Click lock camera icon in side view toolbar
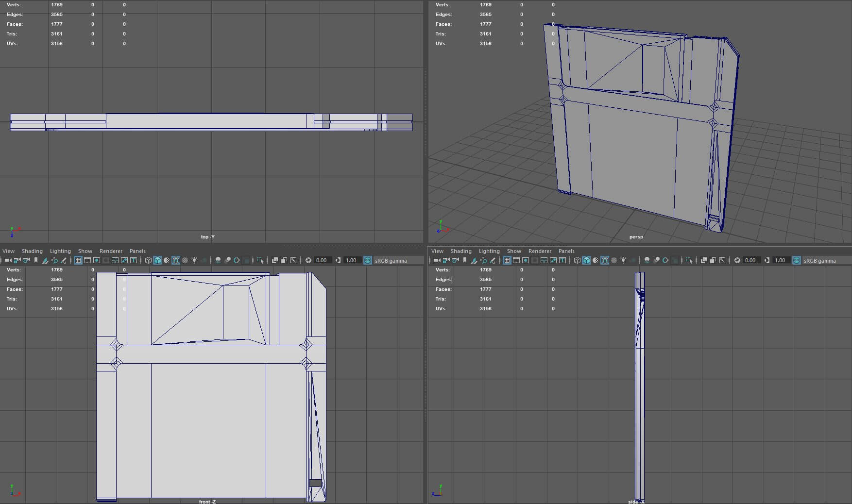The width and height of the screenshot is (852, 504). [x=446, y=261]
